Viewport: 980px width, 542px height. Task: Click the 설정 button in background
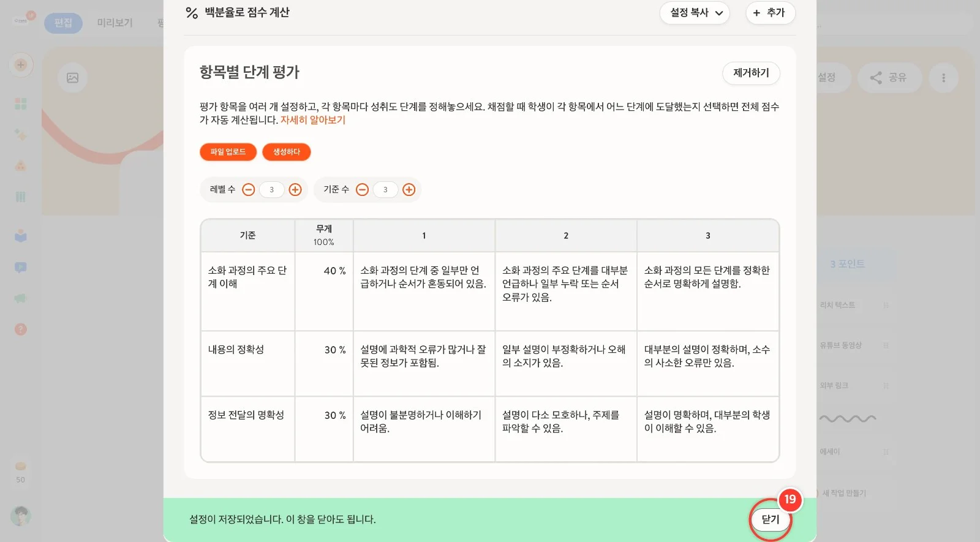833,78
